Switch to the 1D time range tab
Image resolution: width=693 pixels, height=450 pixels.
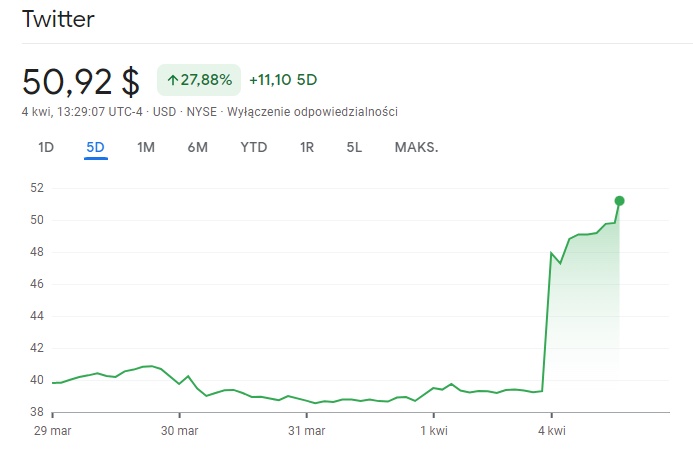click(x=46, y=148)
